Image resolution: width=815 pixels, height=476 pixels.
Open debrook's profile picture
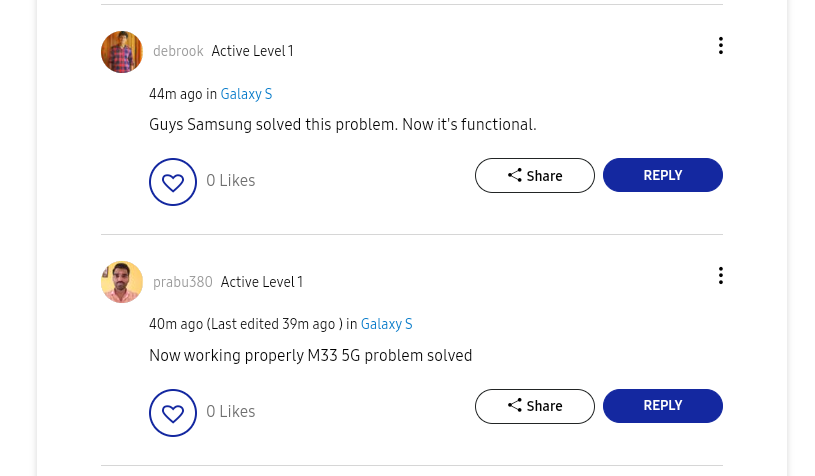coord(122,52)
